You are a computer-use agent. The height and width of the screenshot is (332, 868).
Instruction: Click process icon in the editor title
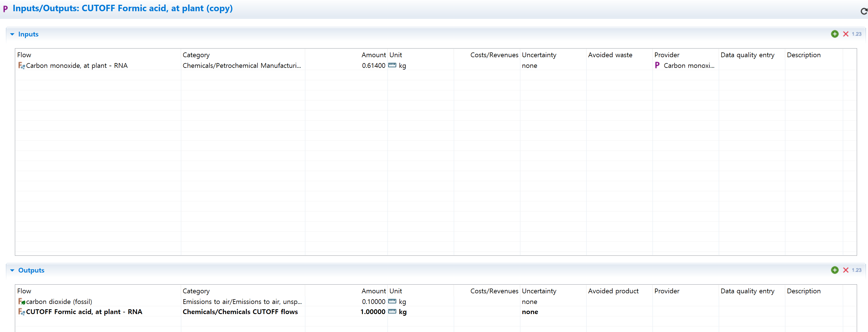click(5, 9)
